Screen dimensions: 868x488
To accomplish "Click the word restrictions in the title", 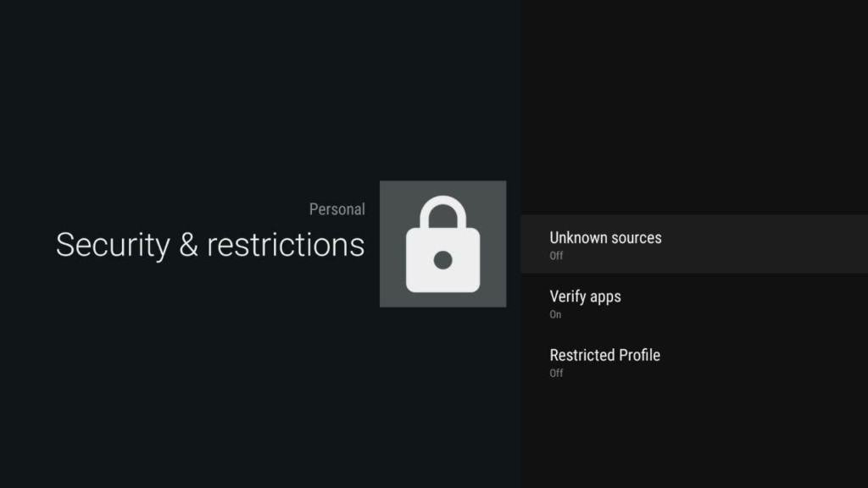I will tap(286, 245).
